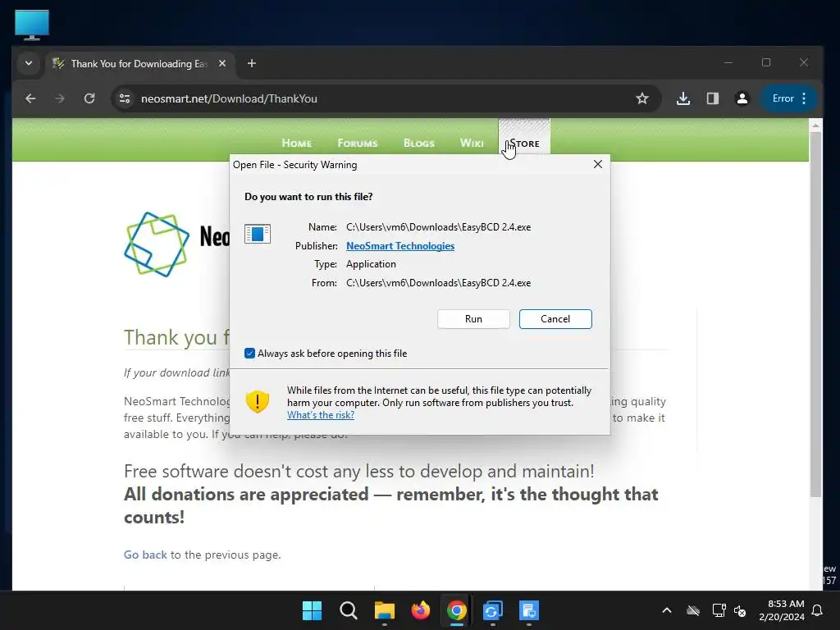This screenshot has height=630, width=840.
Task: Click the desktop monitor icon
Action: (32, 25)
